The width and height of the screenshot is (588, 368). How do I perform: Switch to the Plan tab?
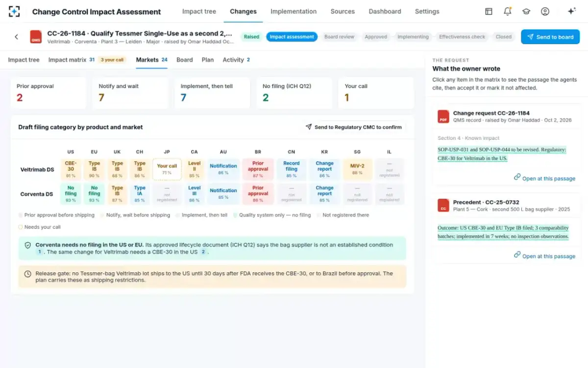click(x=208, y=60)
